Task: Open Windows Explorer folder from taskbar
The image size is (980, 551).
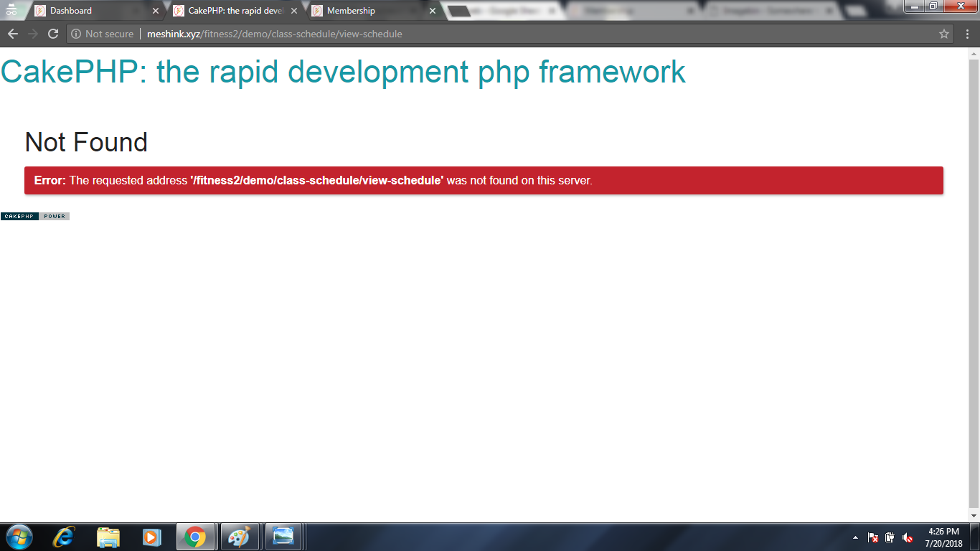Action: (108, 537)
